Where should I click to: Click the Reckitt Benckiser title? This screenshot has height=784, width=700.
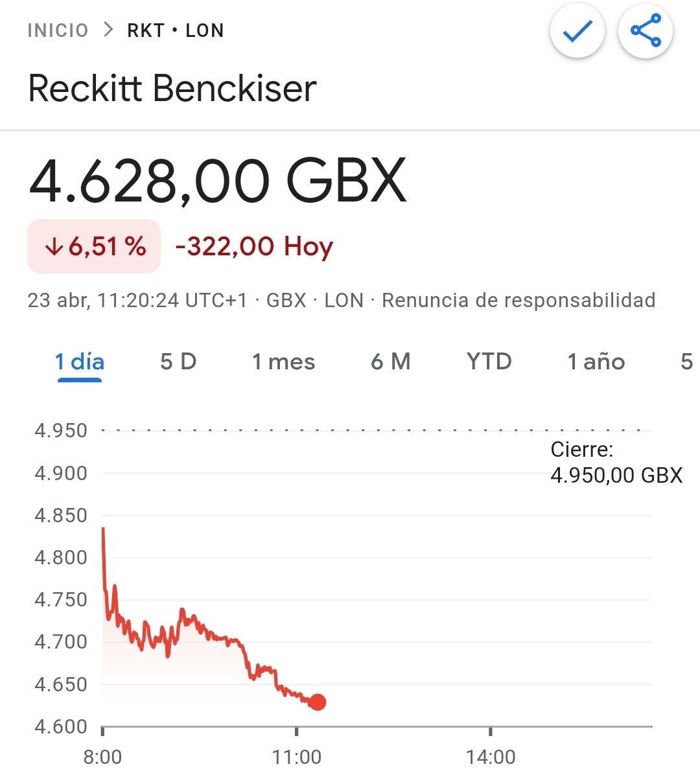(x=172, y=88)
